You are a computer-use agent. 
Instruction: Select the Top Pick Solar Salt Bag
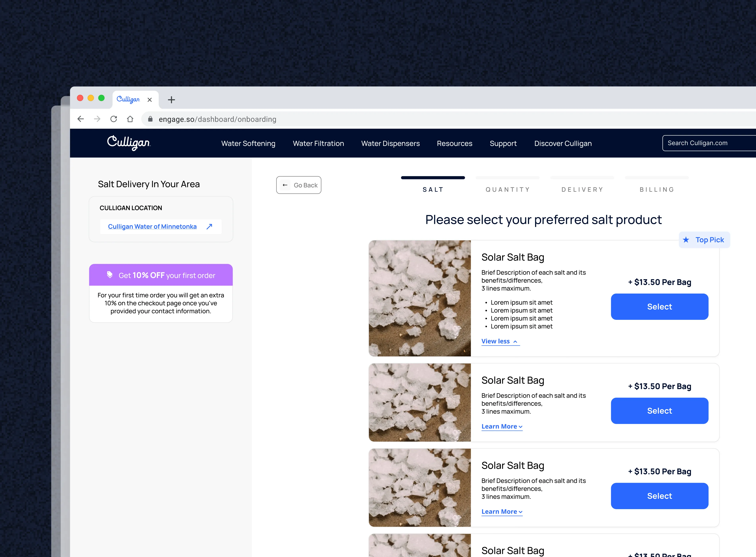pos(660,307)
